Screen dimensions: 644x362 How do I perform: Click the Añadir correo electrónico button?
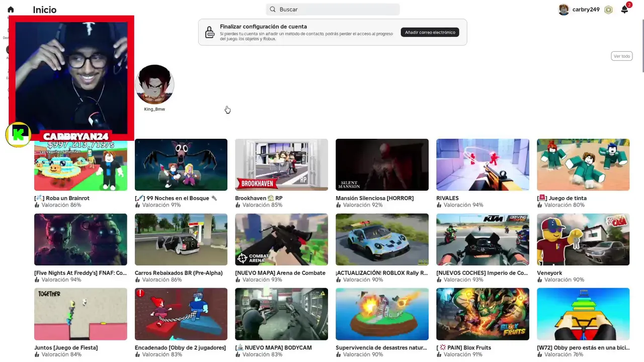point(430,32)
